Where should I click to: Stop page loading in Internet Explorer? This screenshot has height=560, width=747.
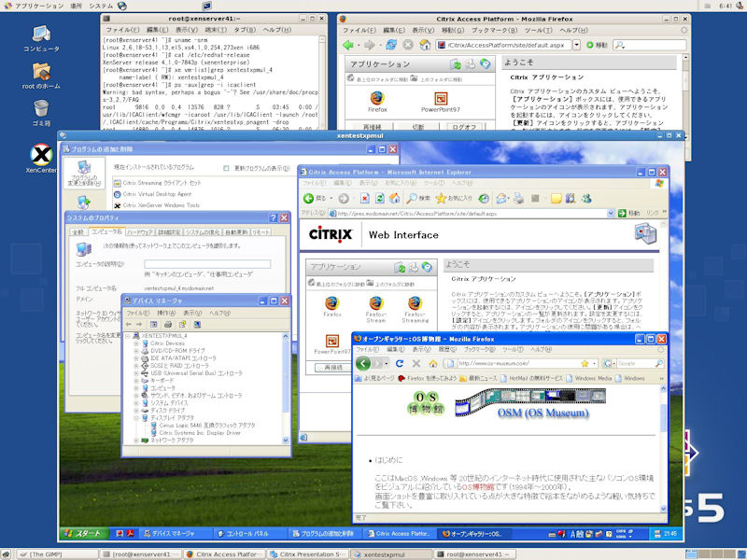pyautogui.click(x=364, y=198)
